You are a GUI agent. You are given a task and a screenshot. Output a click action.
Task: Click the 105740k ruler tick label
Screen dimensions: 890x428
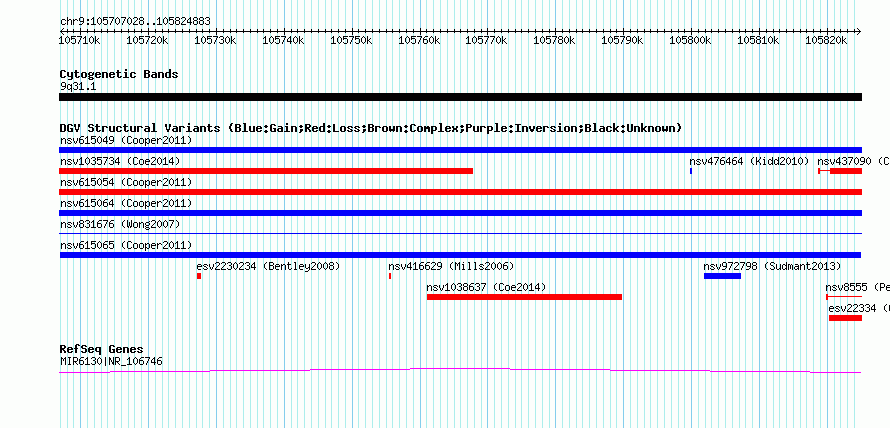(283, 40)
